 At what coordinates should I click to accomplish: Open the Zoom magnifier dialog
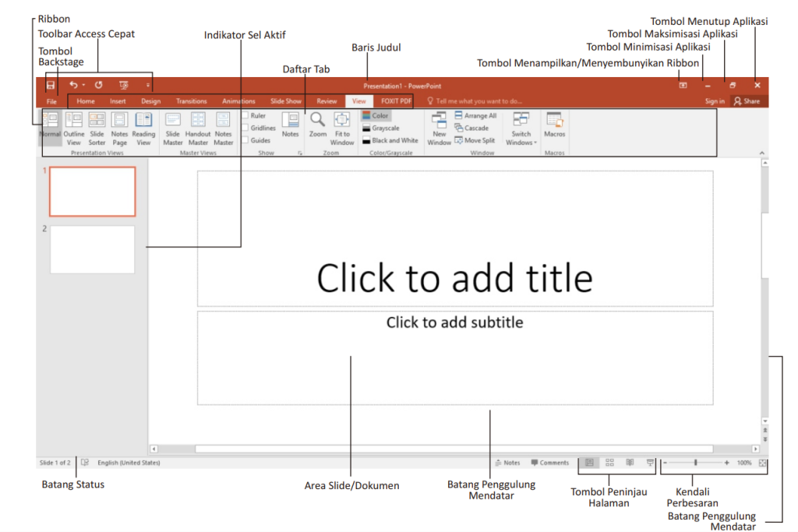tap(318, 124)
